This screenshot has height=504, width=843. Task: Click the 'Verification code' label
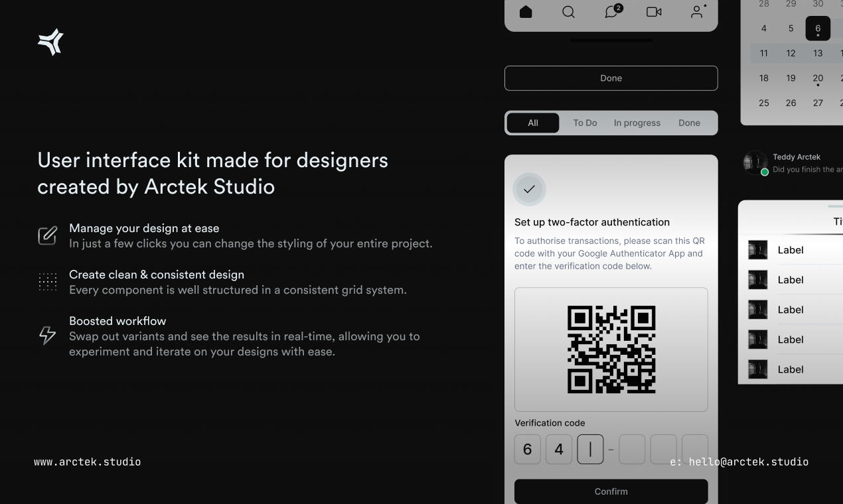550,423
